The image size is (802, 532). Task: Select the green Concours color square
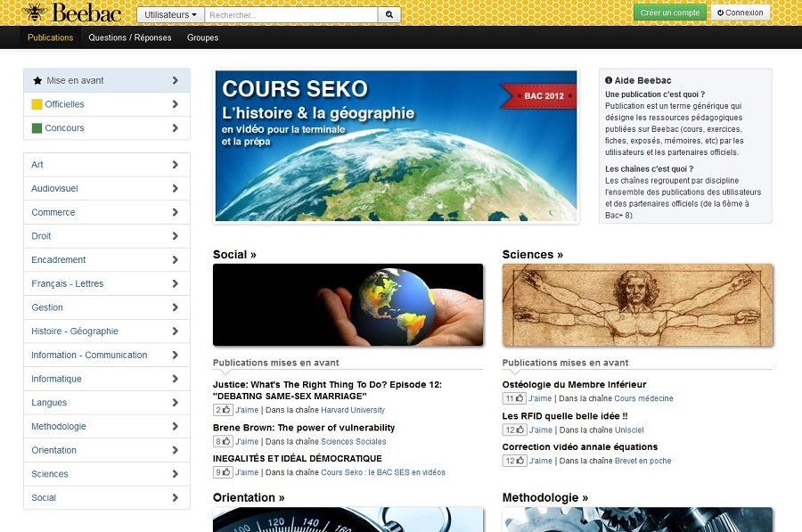tap(37, 128)
